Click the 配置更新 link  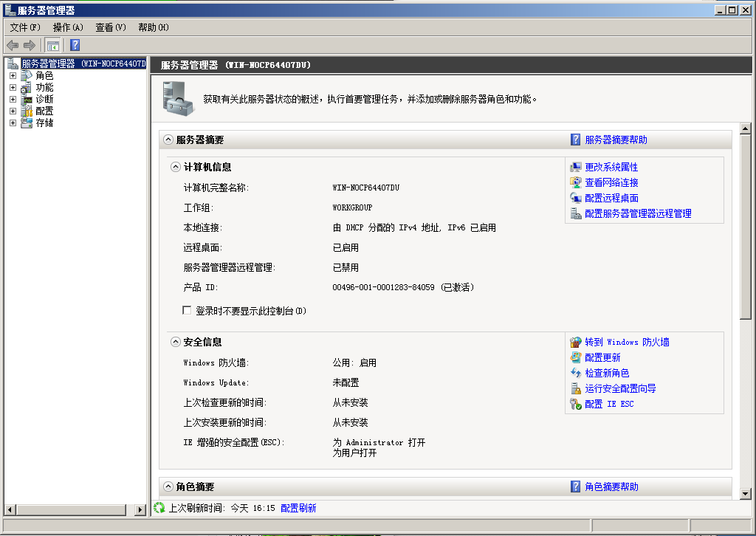click(602, 357)
